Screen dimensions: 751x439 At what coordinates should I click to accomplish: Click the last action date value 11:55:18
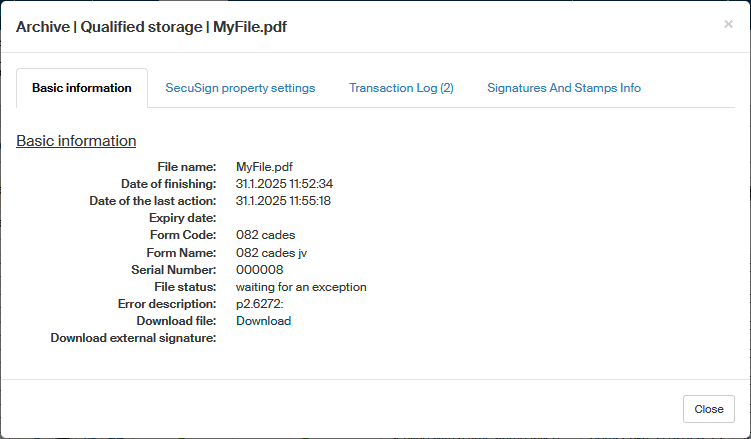coord(283,201)
